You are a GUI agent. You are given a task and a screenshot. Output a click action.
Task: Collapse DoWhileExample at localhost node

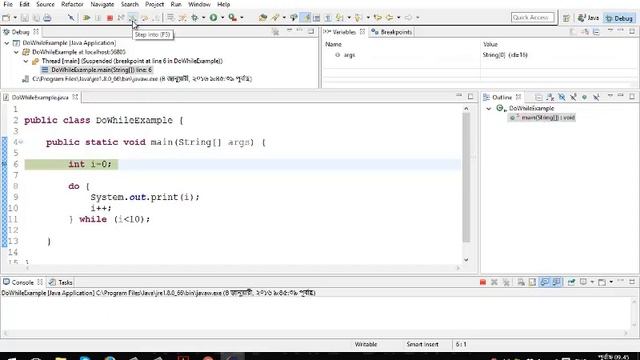coord(16,52)
